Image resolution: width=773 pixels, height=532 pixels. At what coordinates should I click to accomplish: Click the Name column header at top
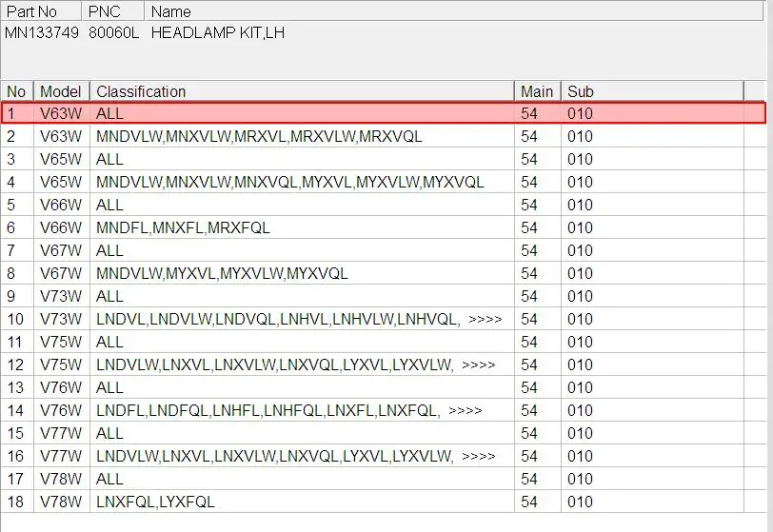[x=453, y=11]
